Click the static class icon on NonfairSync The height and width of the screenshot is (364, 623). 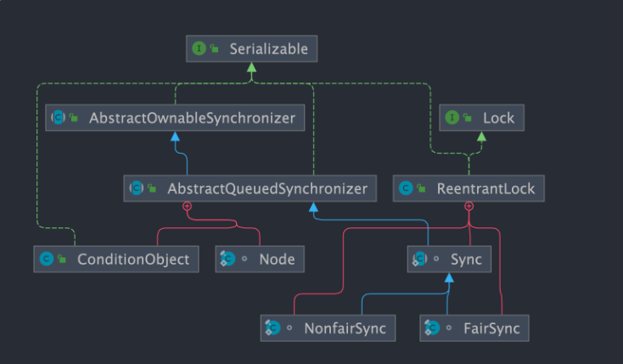click(273, 328)
